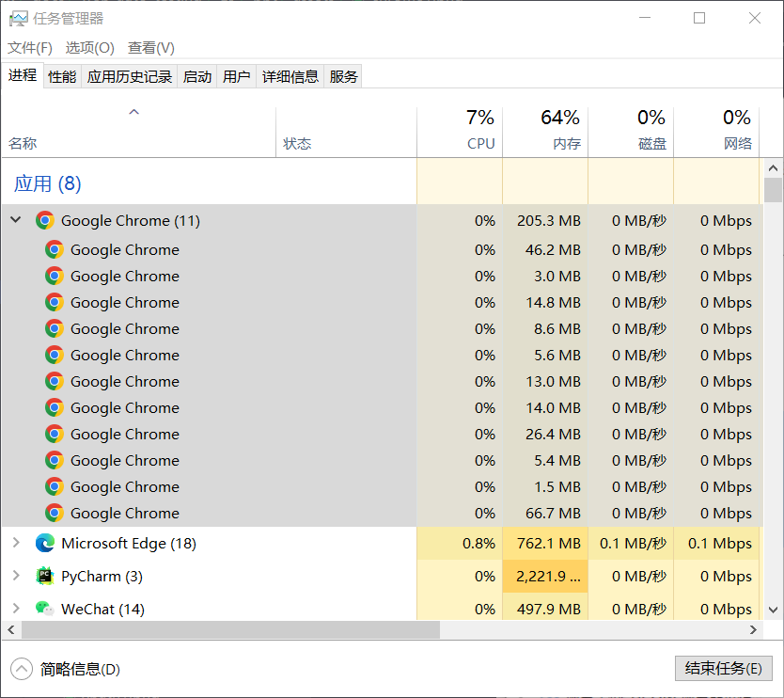
Task: Click the 762.1 MB memory cell
Action: 545,544
